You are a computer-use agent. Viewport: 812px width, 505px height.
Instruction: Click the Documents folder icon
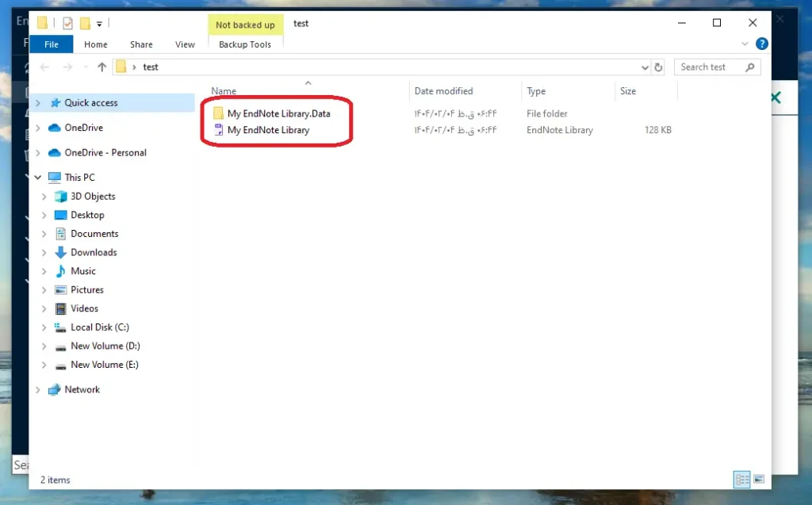pos(60,234)
